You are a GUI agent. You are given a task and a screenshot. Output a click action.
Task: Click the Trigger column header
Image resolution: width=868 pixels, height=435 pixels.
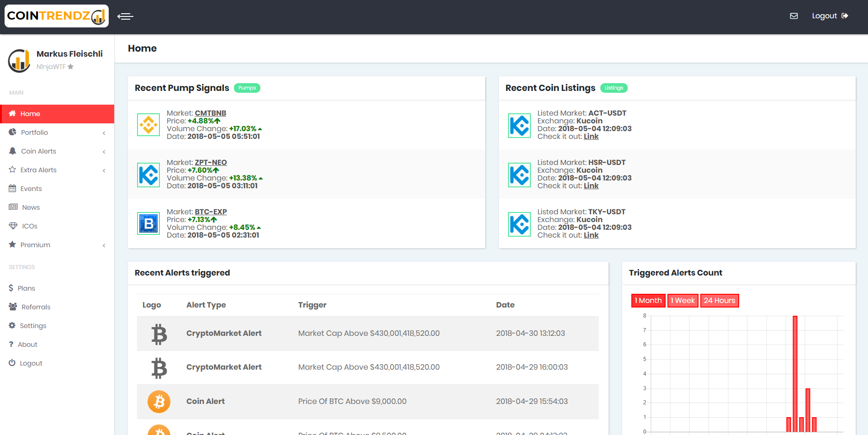(x=312, y=305)
